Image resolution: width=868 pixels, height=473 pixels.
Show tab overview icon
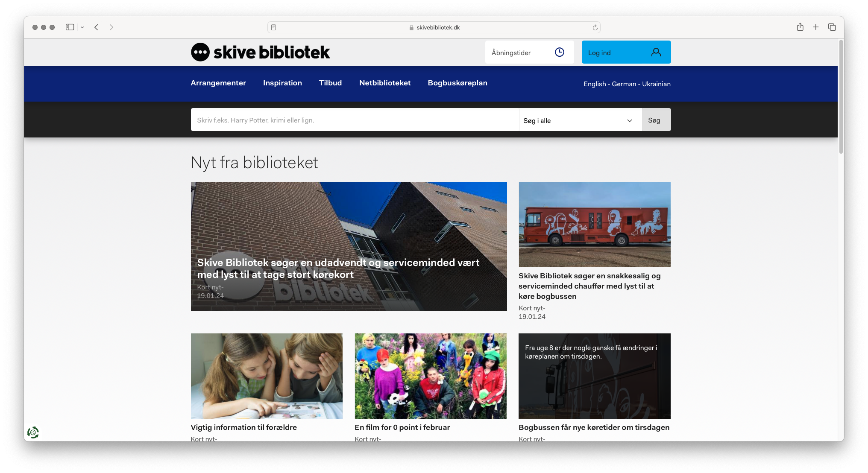point(832,27)
